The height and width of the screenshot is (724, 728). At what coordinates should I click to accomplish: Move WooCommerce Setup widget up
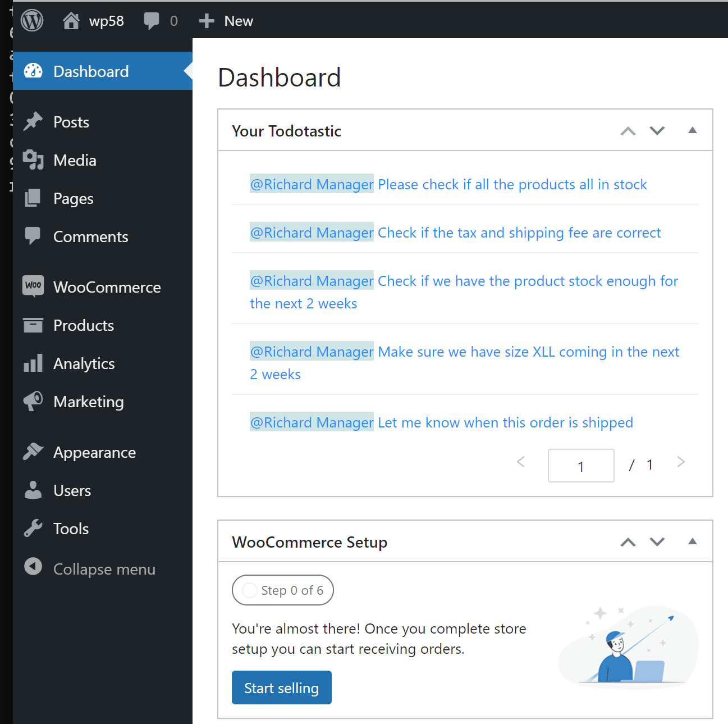click(x=628, y=542)
